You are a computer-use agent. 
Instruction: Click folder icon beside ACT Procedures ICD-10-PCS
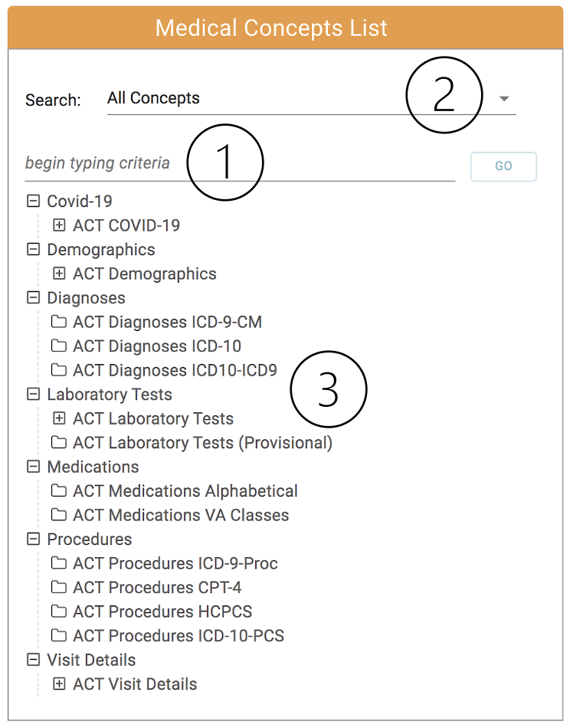(59, 636)
